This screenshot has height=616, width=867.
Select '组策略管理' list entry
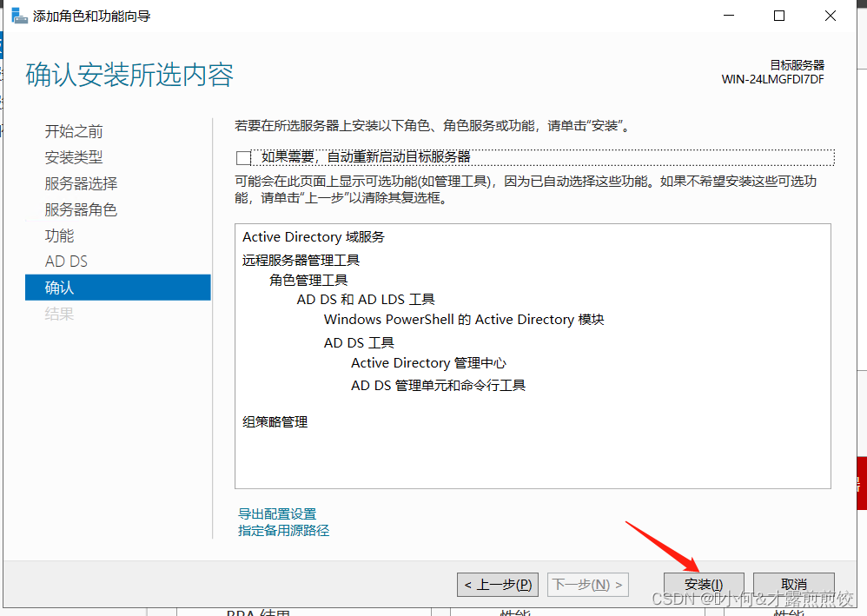pyautogui.click(x=275, y=422)
